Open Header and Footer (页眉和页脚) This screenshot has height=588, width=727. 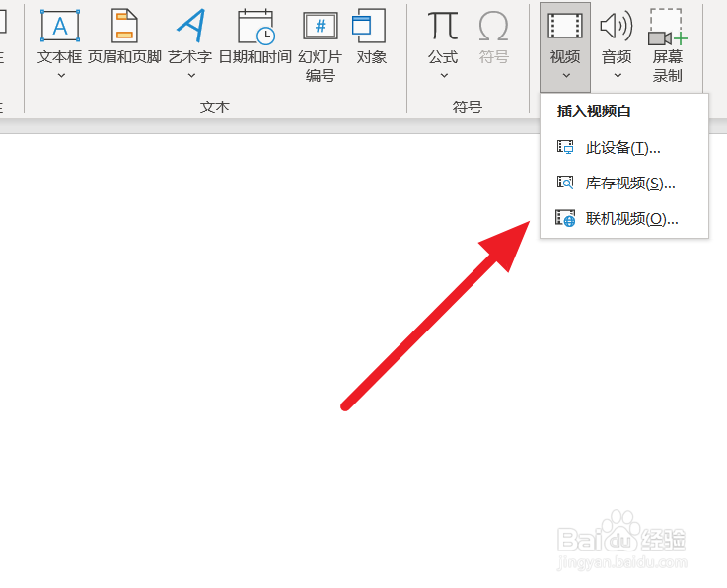[x=124, y=37]
